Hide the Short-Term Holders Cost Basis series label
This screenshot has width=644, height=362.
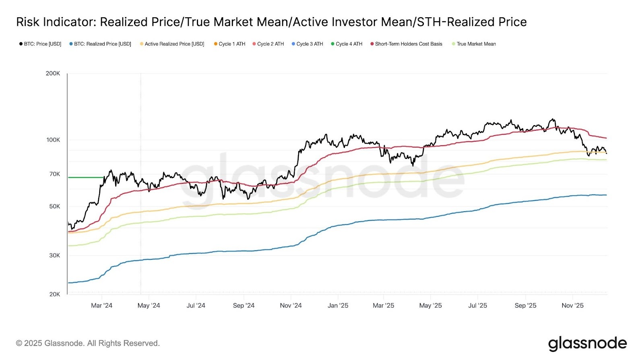pyautogui.click(x=409, y=44)
